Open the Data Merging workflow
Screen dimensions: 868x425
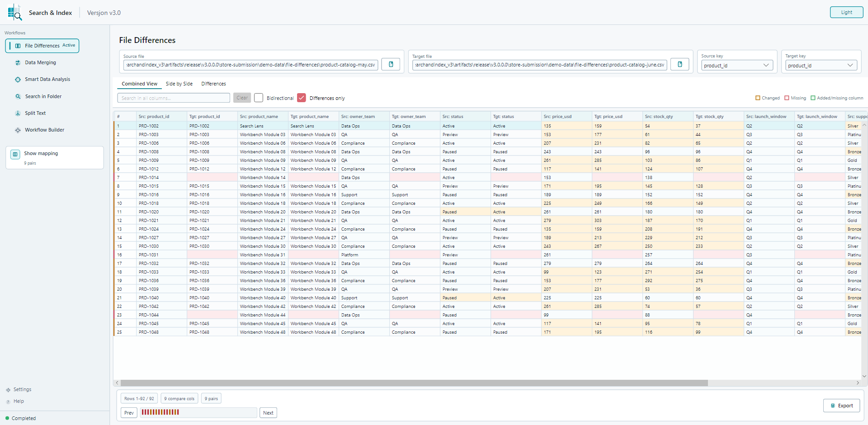coord(40,63)
